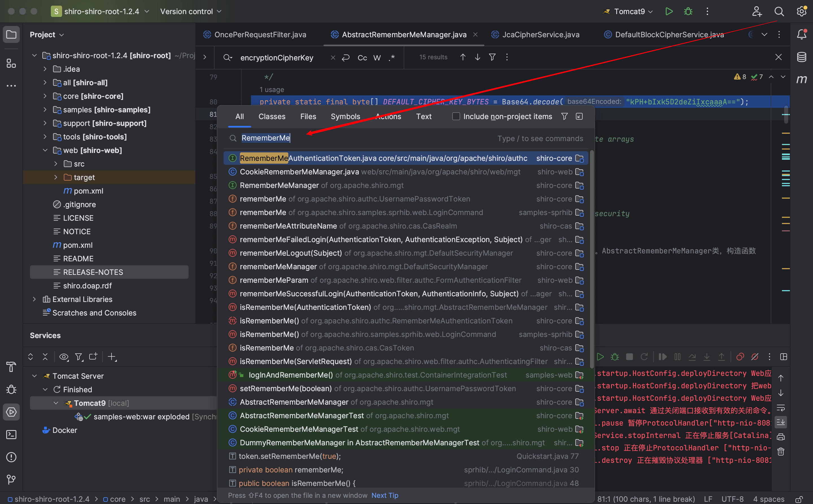Select Text tab in search popup
Viewport: 813px width, 504px height.
click(423, 116)
